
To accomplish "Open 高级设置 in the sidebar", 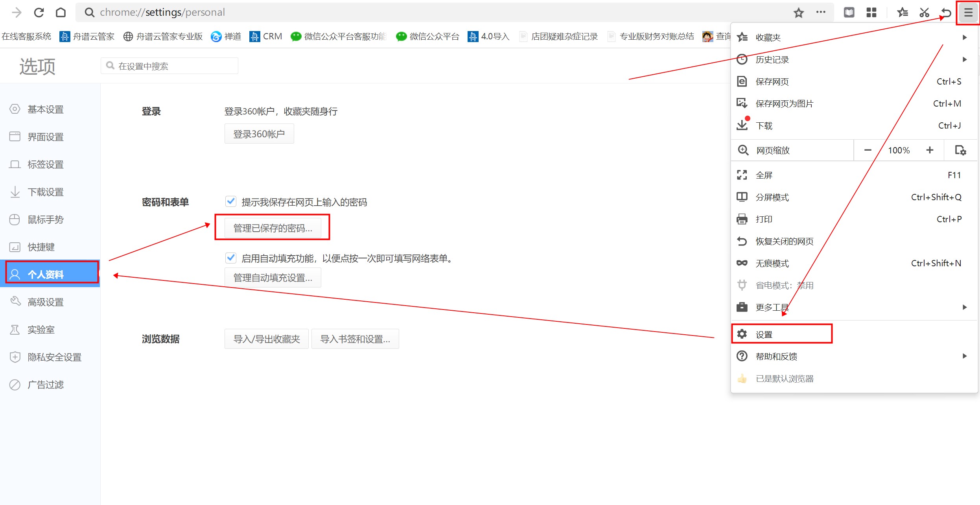I will tap(46, 302).
